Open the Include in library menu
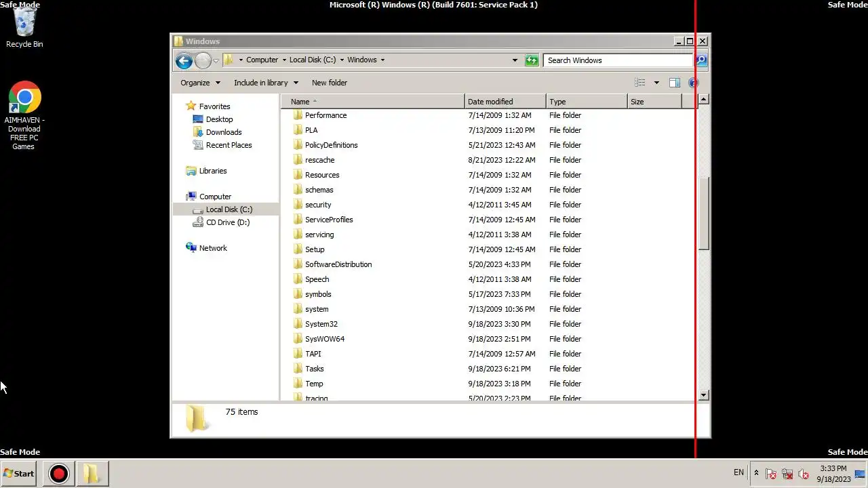The image size is (868, 488). pos(266,83)
